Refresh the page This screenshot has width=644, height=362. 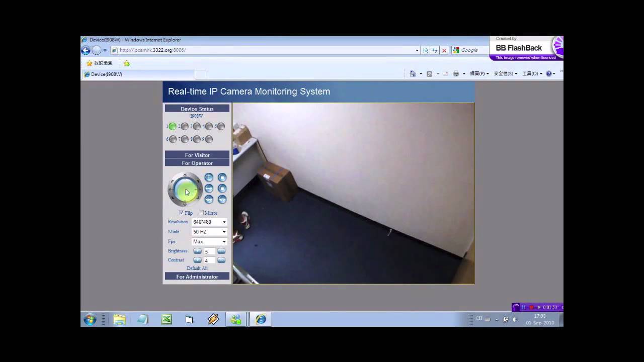[435, 50]
